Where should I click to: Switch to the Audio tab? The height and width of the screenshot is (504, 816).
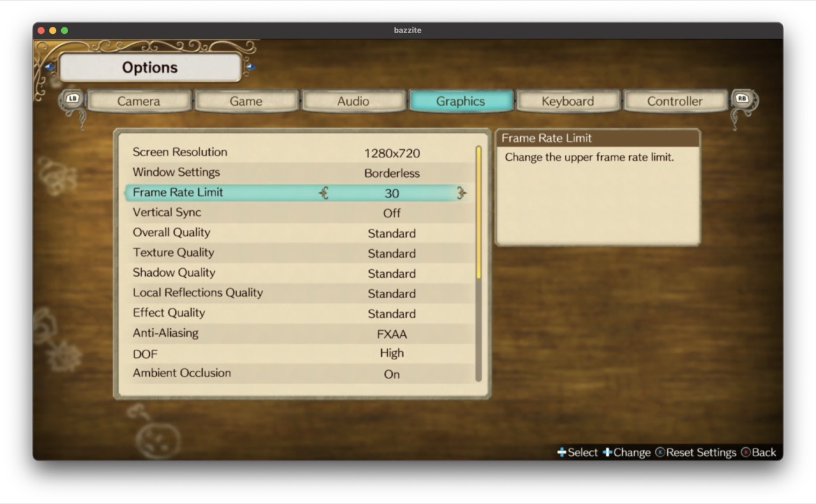pos(353,101)
